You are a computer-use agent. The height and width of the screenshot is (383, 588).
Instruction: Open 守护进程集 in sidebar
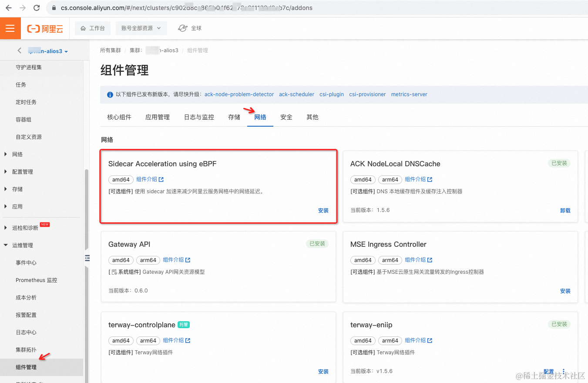point(29,67)
